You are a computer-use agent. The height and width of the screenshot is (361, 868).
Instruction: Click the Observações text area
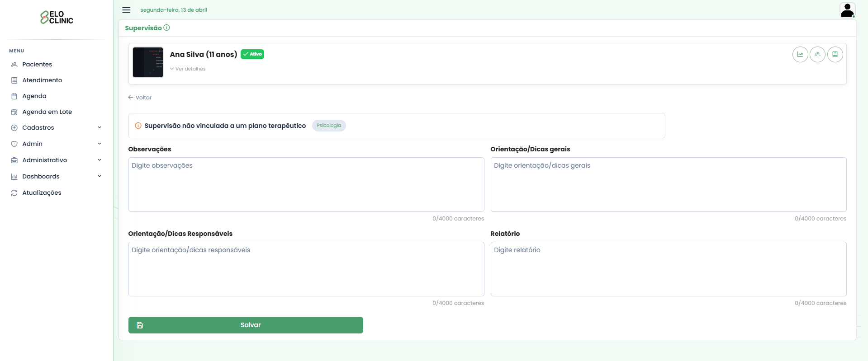pyautogui.click(x=306, y=184)
